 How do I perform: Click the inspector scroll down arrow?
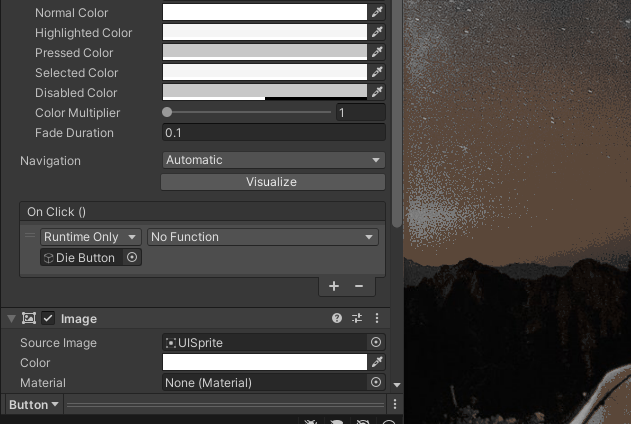pos(397,385)
